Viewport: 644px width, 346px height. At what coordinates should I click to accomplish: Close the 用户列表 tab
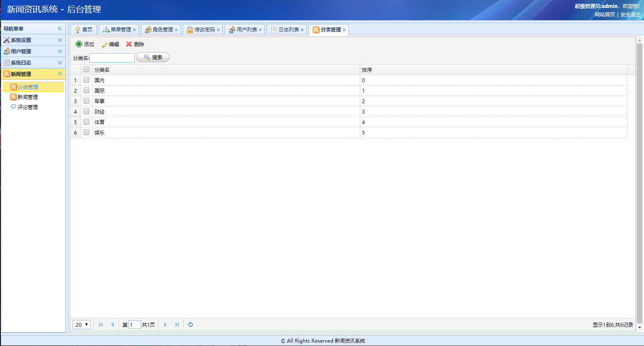260,30
